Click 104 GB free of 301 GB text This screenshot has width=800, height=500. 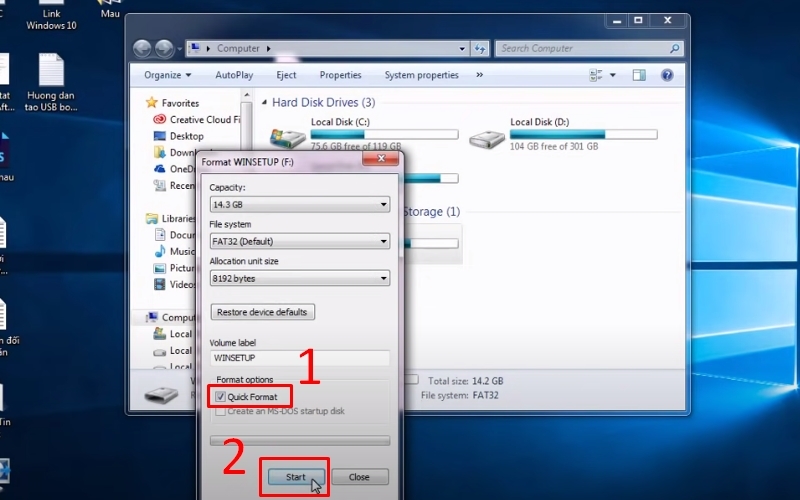[x=554, y=146]
